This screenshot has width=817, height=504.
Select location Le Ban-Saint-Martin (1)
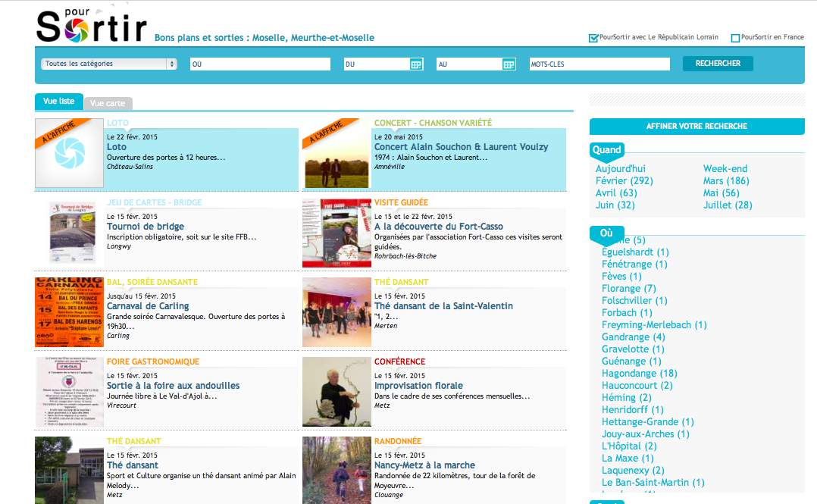(x=653, y=483)
